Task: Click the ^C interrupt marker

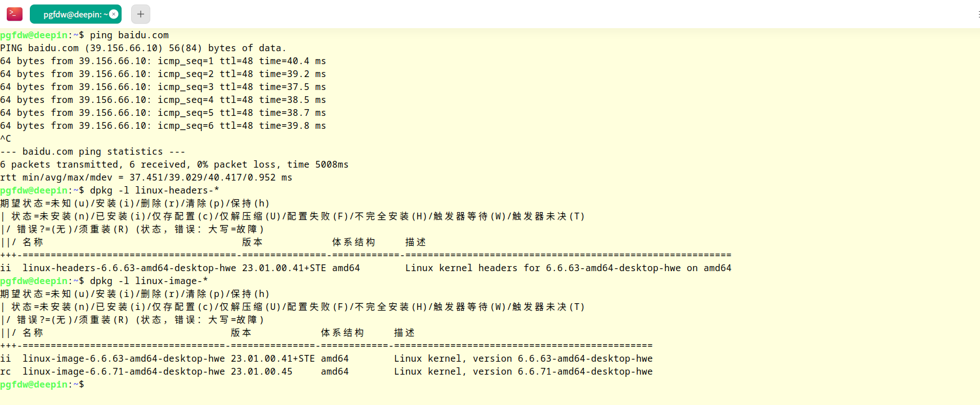Action: 6,138
